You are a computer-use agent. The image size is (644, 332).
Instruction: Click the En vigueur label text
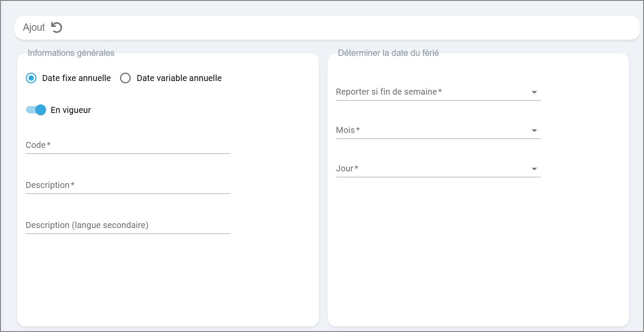71,110
